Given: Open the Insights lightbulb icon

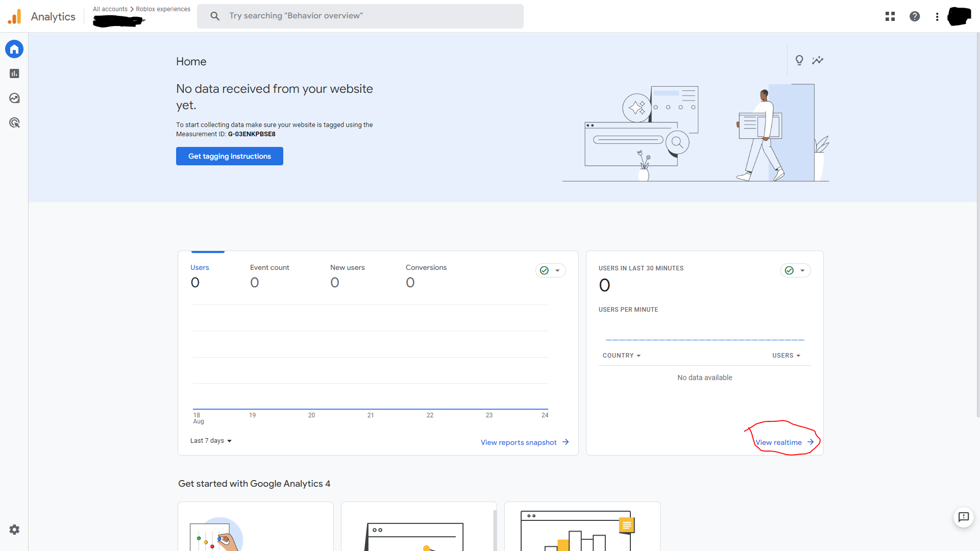Looking at the screenshot, I should (799, 60).
